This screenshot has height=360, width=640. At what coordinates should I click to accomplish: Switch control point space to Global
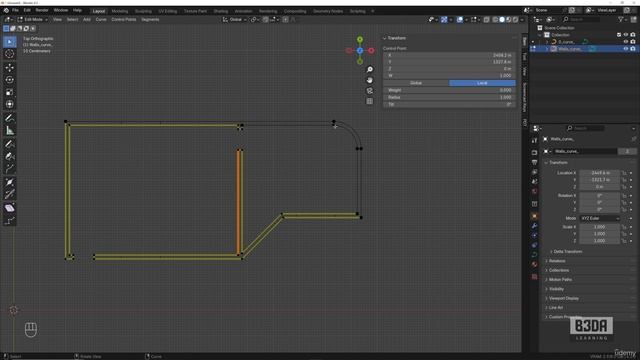pos(416,83)
